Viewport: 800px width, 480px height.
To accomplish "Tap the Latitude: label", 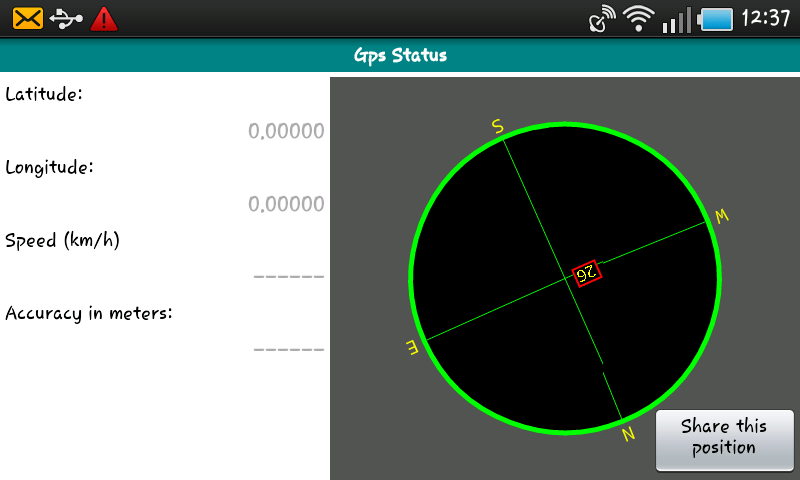I will point(44,94).
